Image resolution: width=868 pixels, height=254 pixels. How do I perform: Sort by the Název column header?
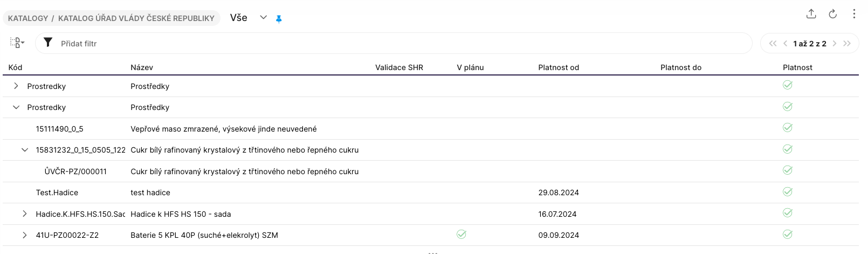point(142,67)
